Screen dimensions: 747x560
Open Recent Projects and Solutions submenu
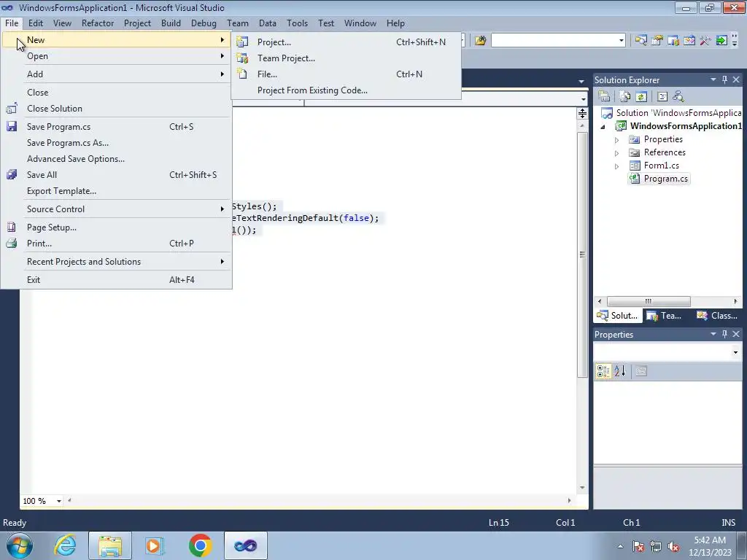click(x=116, y=262)
